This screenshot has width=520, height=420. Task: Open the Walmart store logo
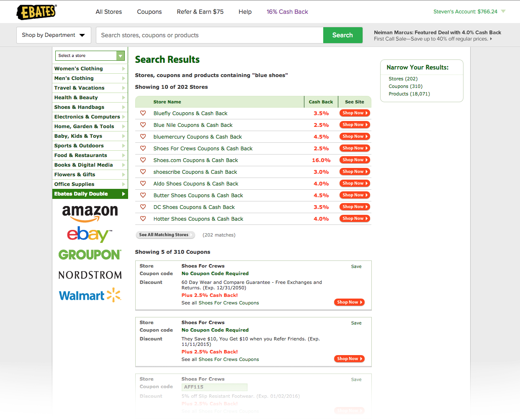pos(90,296)
